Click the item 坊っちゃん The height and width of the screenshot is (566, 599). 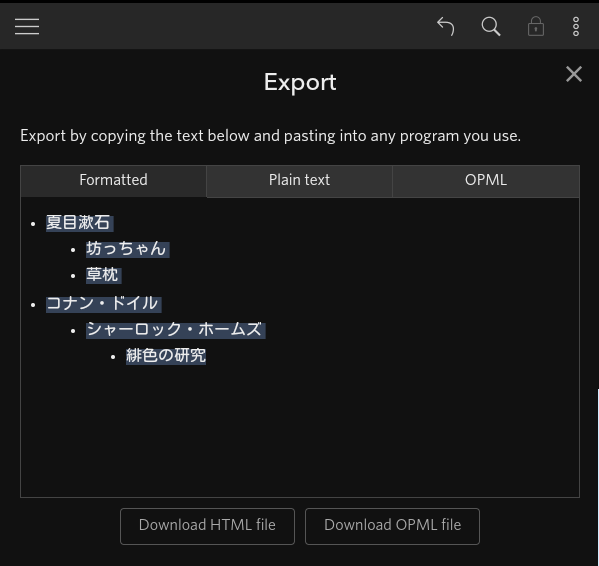click(x=127, y=249)
